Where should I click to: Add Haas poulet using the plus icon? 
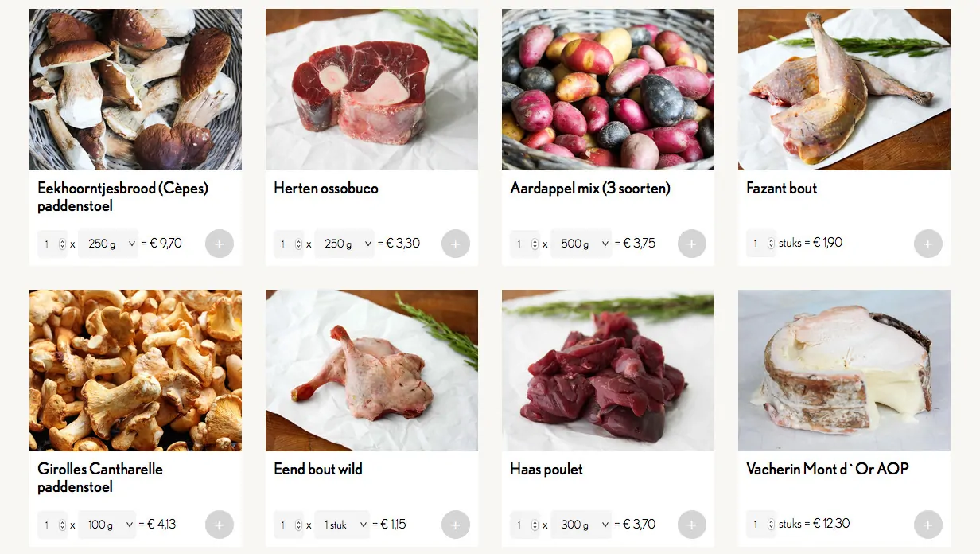(x=692, y=525)
